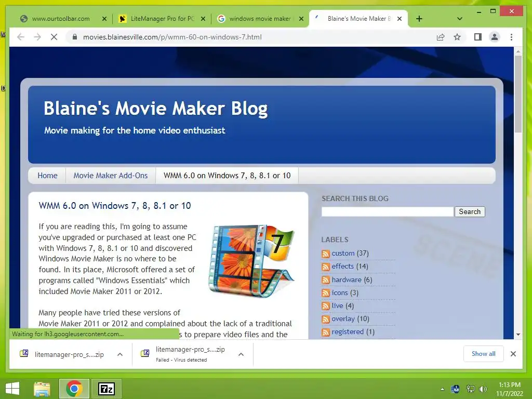This screenshot has width=532, height=399.
Task: Click the blog search input field
Action: pyautogui.click(x=388, y=211)
